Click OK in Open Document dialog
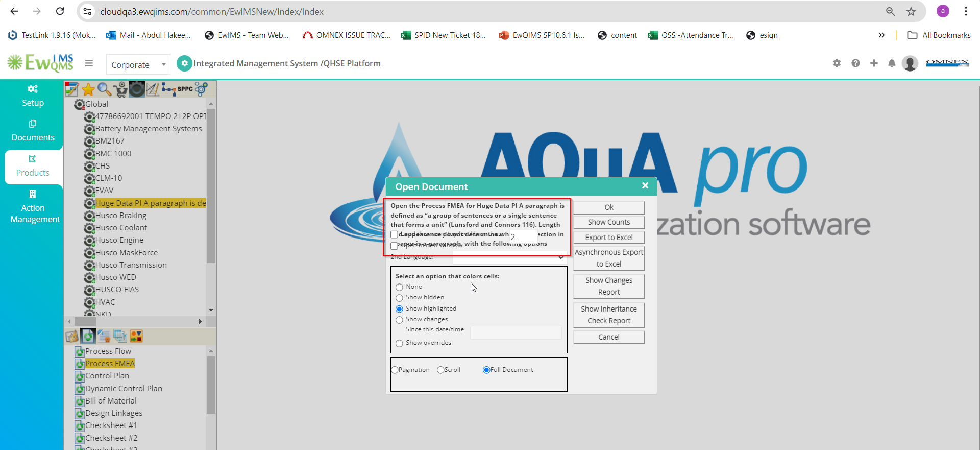This screenshot has width=980, height=450. (609, 207)
